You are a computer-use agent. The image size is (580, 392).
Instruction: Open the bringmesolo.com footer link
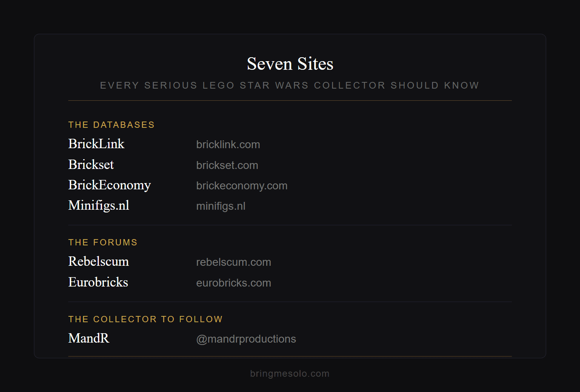point(290,374)
